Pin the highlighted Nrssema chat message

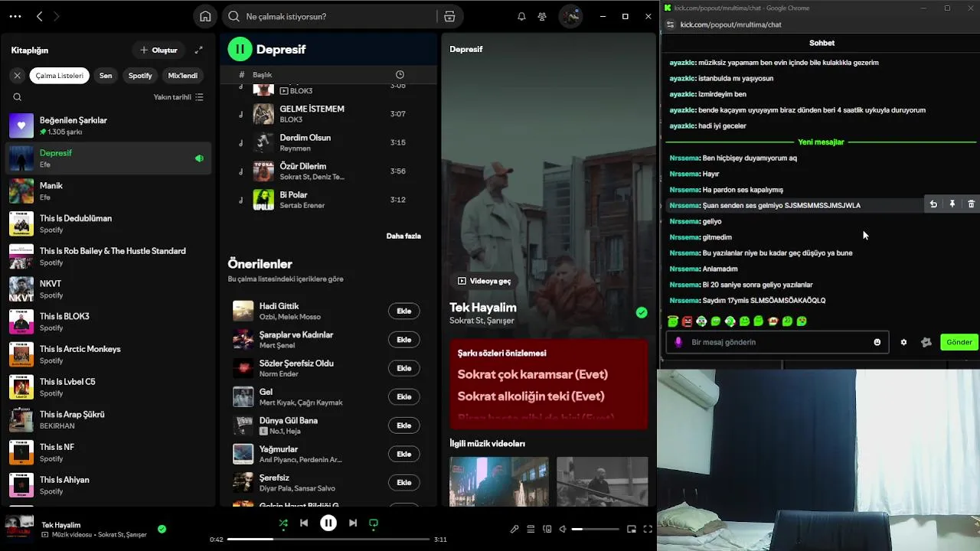pos(952,204)
